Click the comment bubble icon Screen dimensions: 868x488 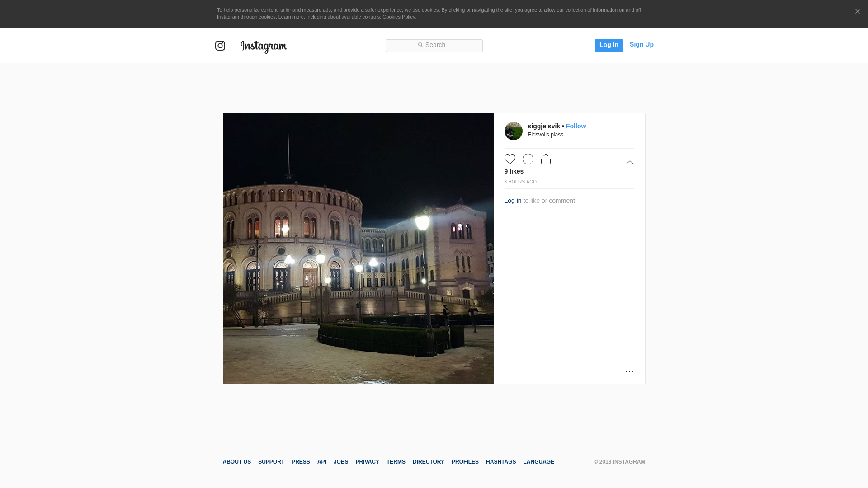coord(528,159)
